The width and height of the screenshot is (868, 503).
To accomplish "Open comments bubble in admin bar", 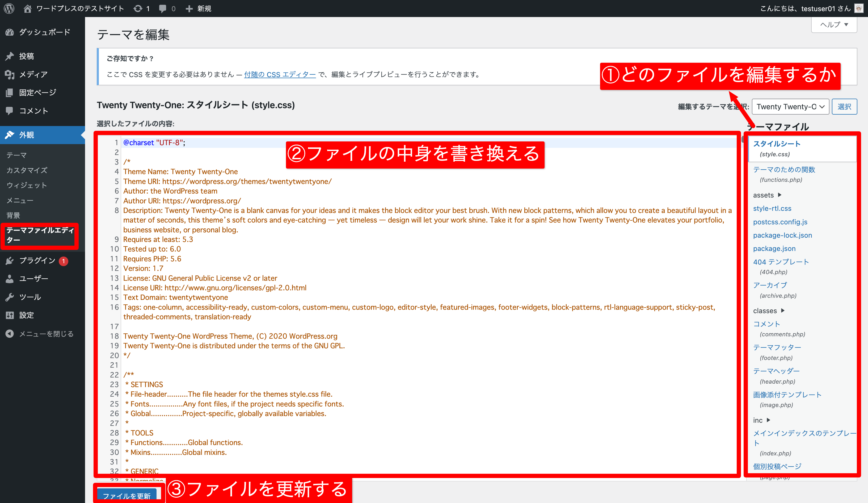I will pyautogui.click(x=163, y=9).
